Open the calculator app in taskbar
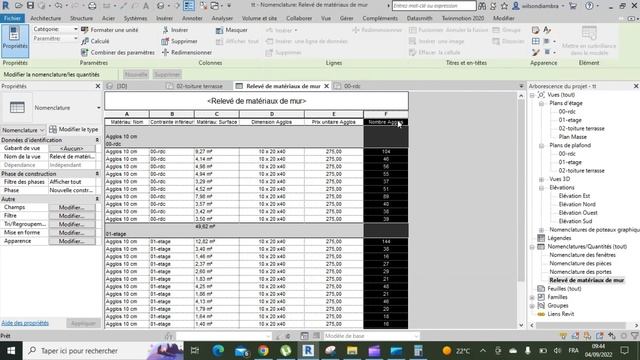Viewport: 640px width, 360px height. tap(418, 351)
